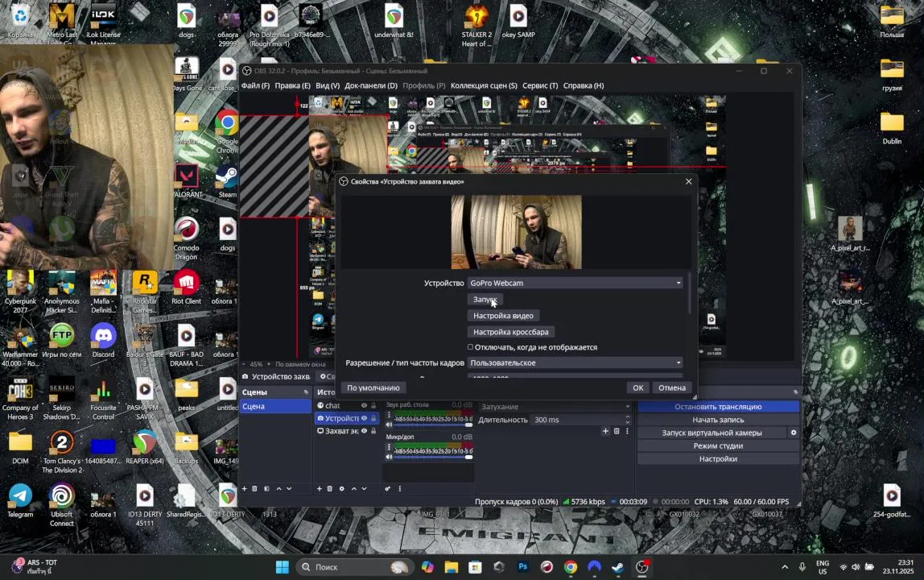Mute the desktop audio channel

[389, 425]
